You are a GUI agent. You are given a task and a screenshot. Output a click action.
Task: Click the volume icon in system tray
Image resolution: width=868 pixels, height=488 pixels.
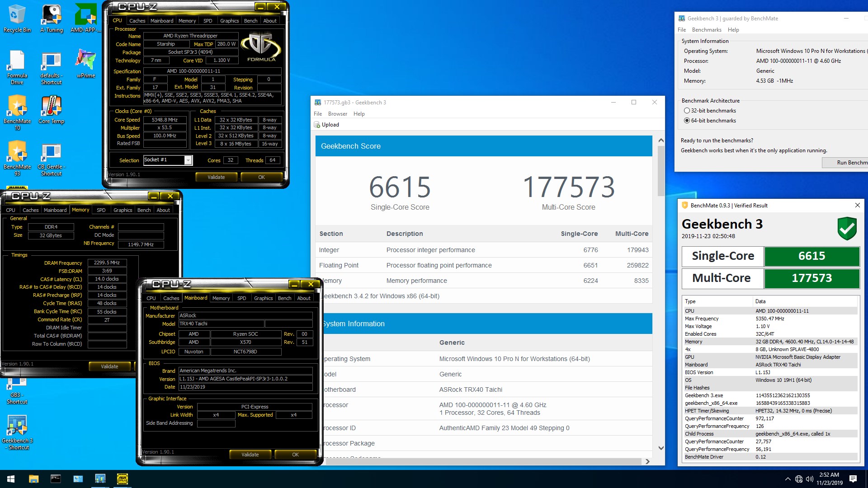810,479
